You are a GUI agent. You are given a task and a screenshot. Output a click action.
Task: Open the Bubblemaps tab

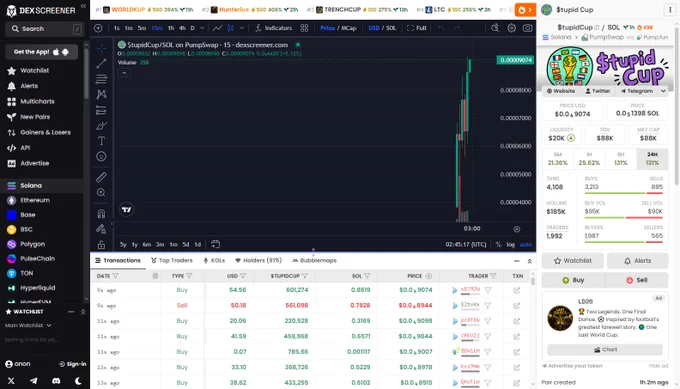tap(314, 261)
